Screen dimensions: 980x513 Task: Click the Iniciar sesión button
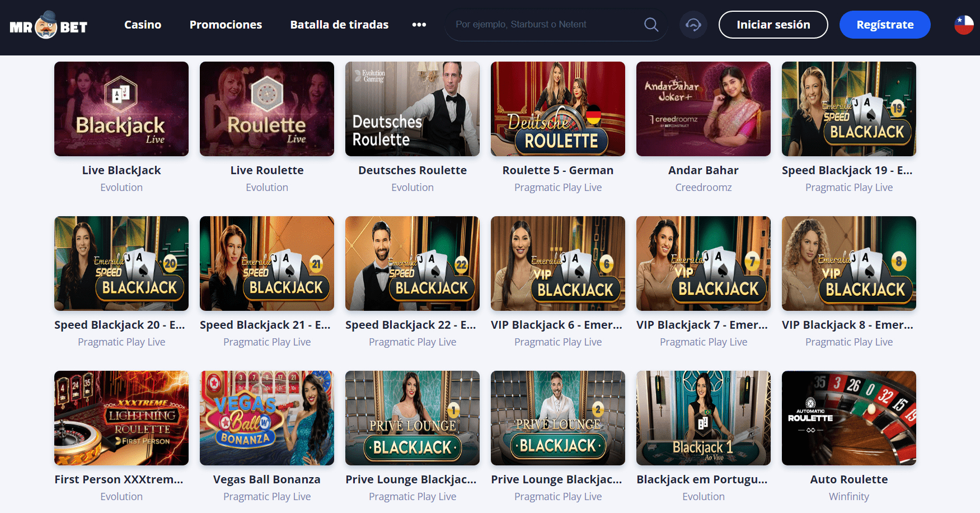point(773,24)
